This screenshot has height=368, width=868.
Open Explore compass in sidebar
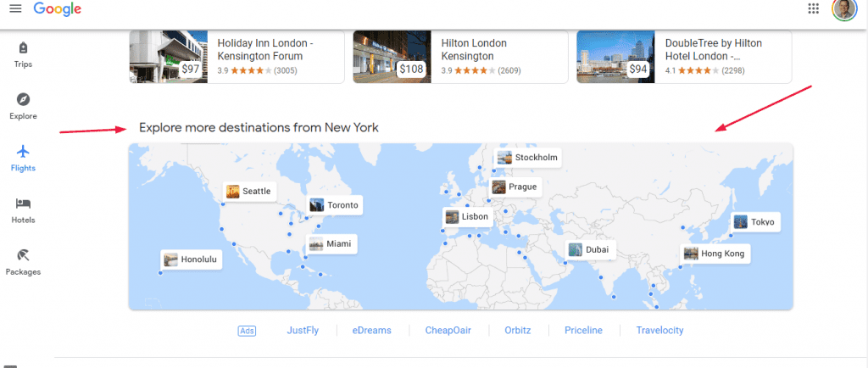click(x=23, y=106)
